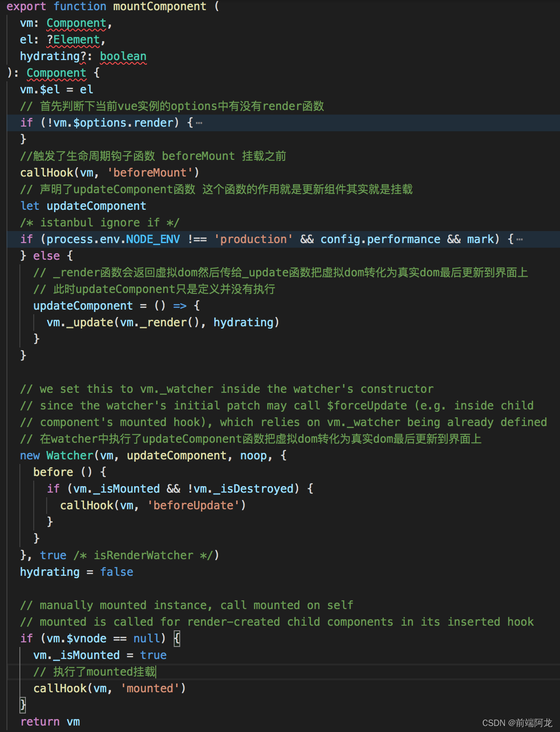Click the 'mounted is called for render-created' comment
The height and width of the screenshot is (732, 560).
tap(277, 622)
